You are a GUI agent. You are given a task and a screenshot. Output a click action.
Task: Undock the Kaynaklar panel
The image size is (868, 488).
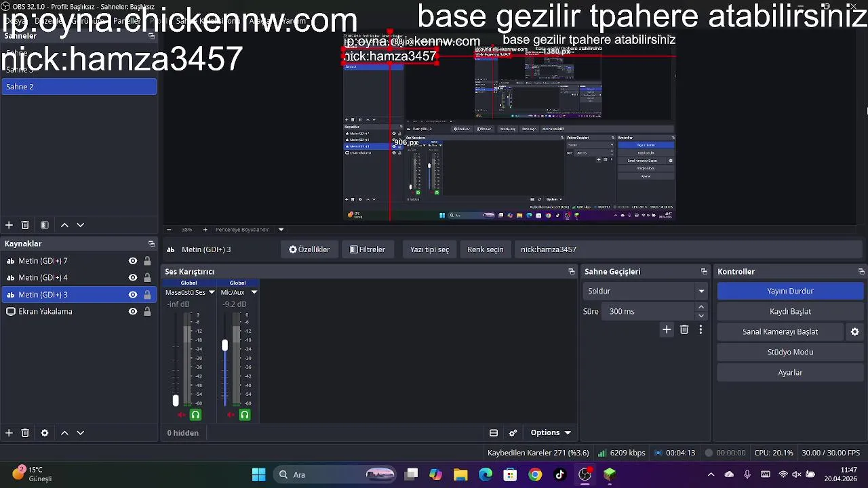(151, 243)
